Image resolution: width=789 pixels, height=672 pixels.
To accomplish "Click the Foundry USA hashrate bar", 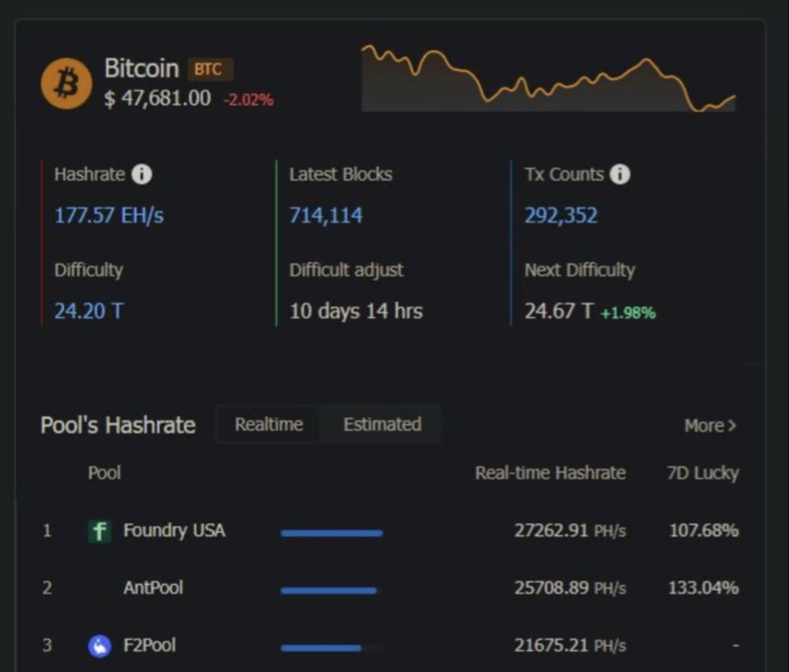I will (332, 533).
